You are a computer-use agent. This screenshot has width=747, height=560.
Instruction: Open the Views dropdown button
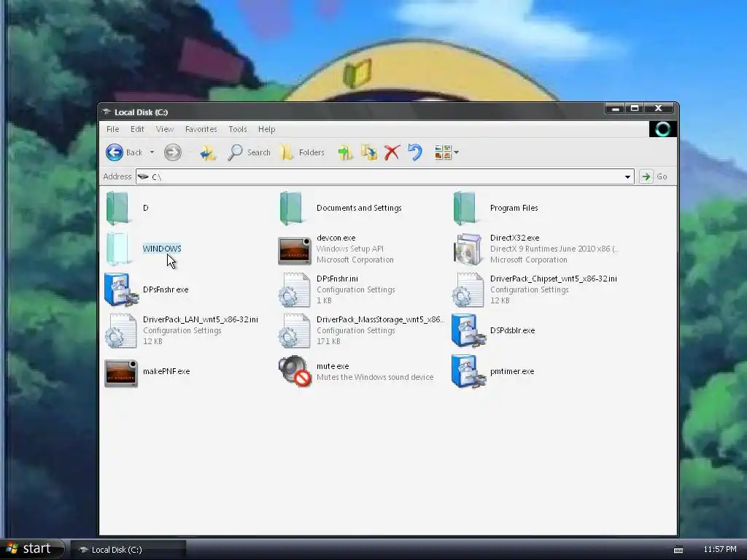[446, 152]
